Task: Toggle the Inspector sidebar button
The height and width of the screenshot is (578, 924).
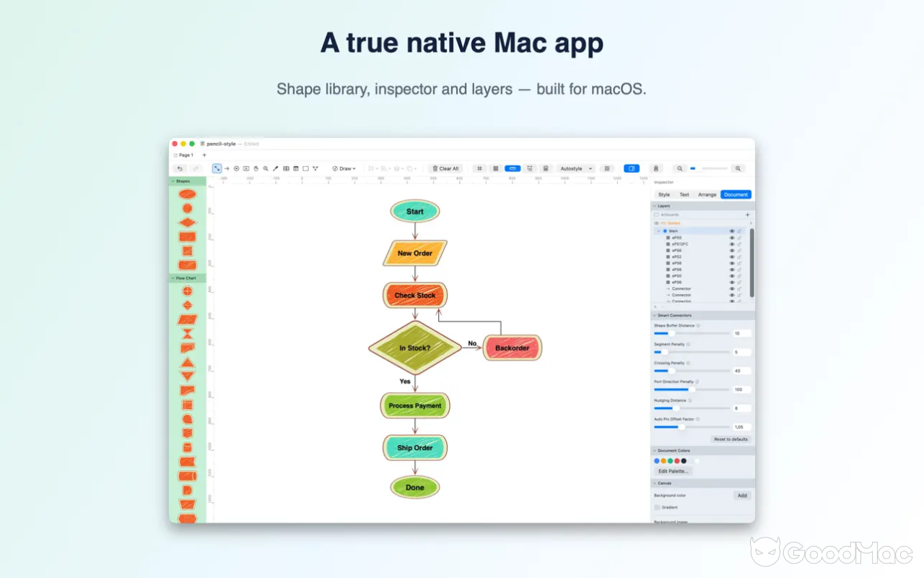Action: click(632, 168)
